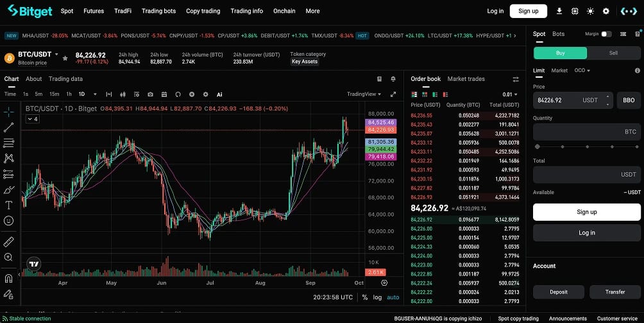Select the trend line drawing tool

[8, 127]
